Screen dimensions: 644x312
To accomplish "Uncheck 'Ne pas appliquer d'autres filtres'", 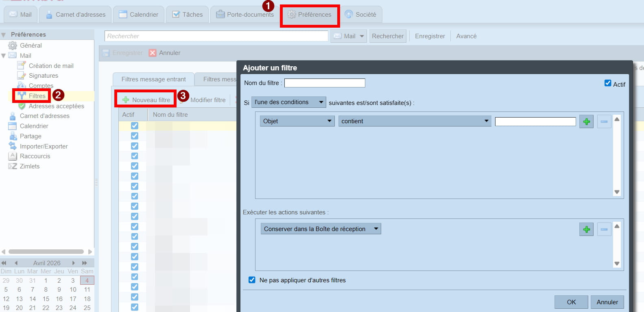I will (252, 280).
